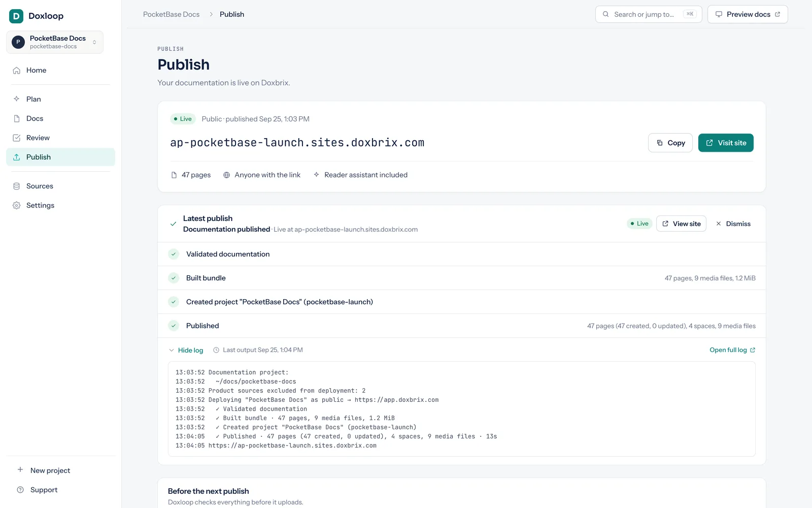Click the search magnifier icon
Viewport: 812px width, 508px height.
[605, 14]
